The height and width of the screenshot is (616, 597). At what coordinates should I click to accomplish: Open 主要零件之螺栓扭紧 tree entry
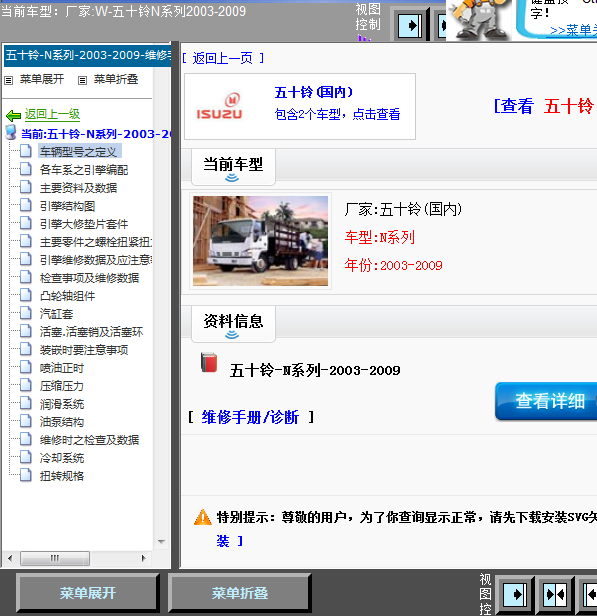point(96,242)
